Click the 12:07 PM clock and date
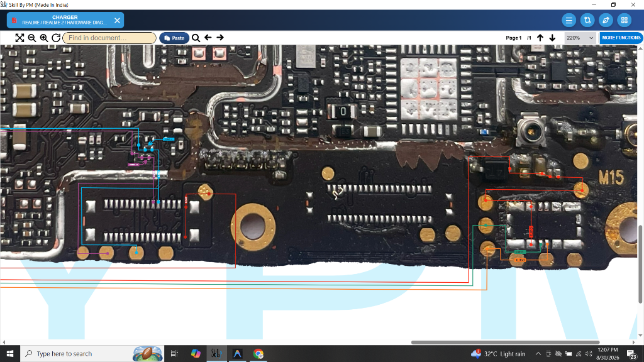 (x=608, y=353)
